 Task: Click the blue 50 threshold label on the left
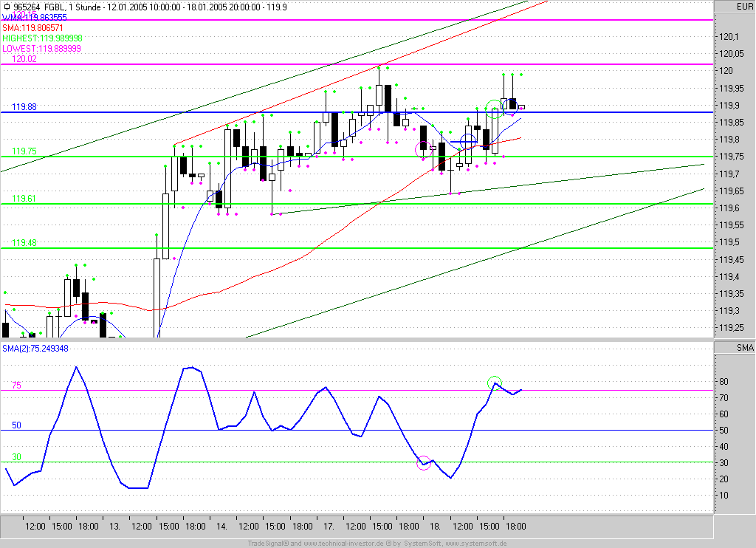[16, 425]
